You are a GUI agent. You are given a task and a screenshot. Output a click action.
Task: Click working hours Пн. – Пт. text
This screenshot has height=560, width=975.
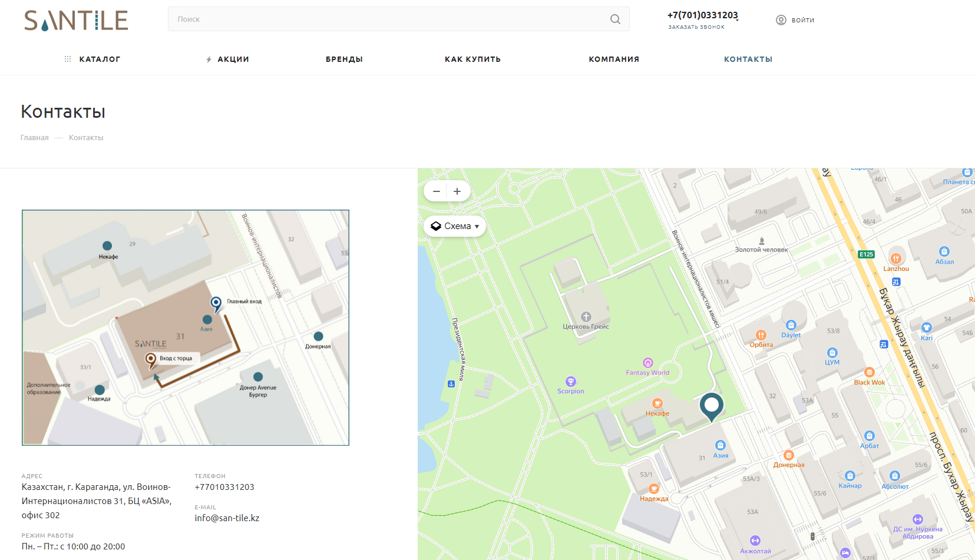coord(73,546)
